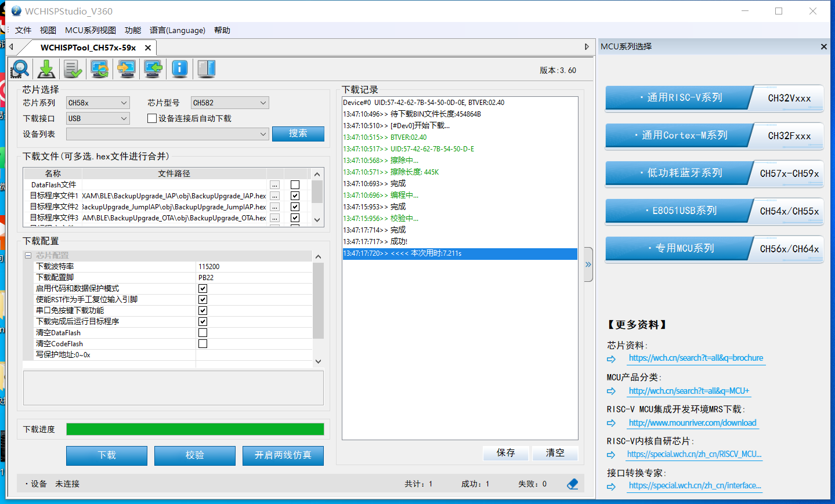This screenshot has height=504, width=835.
Task: Click the green download arrow toolbar icon
Action: [46, 69]
